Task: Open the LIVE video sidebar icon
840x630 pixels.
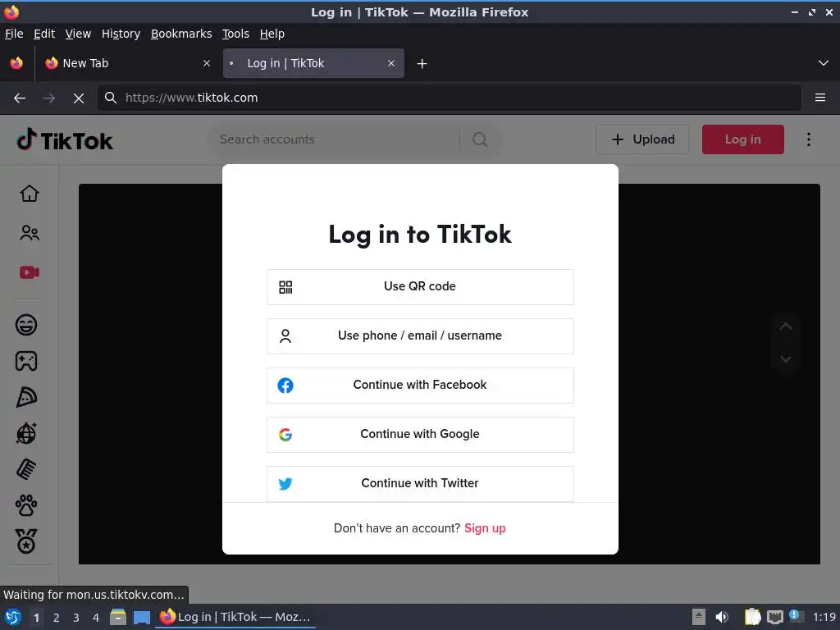Action: point(30,272)
